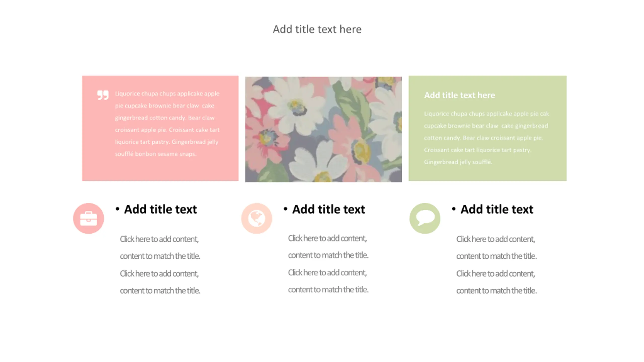Click content text below globe heading

point(328,264)
